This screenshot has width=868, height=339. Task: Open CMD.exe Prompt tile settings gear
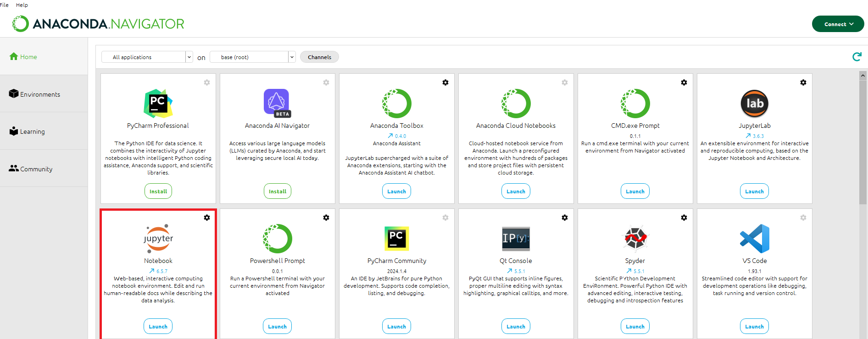click(x=684, y=82)
